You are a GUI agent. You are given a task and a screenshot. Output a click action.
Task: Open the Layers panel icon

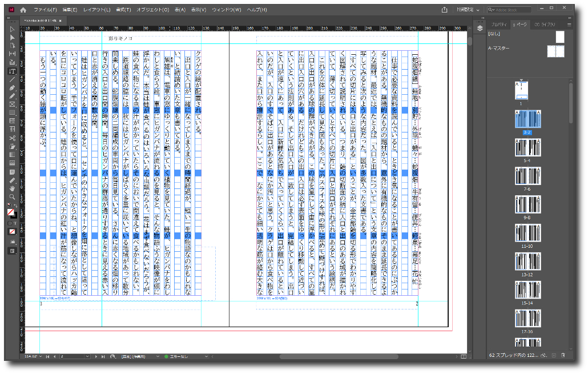click(x=480, y=27)
